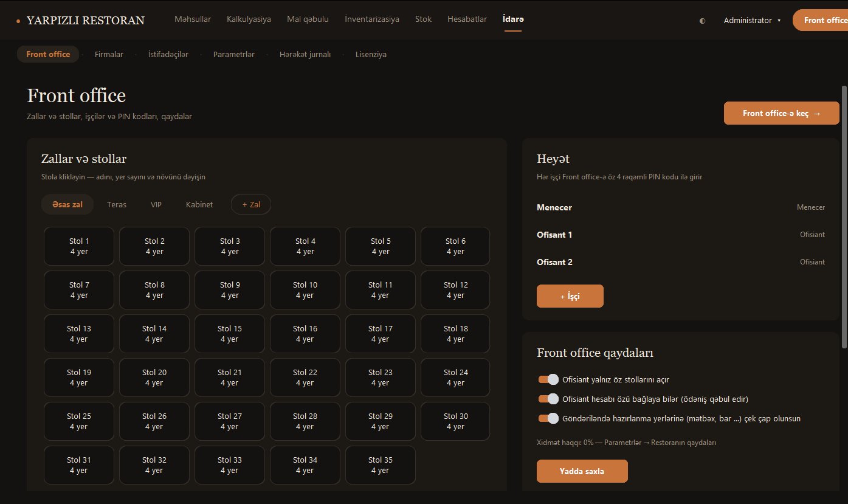This screenshot has width=848, height=504.
Task: Open the Stol 1 table card
Action: coord(79,246)
